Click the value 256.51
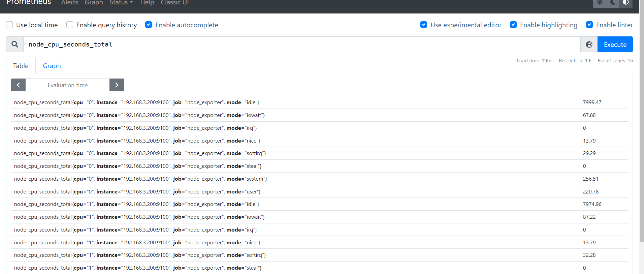Screen dimensions: 644x274 [x=591, y=179]
